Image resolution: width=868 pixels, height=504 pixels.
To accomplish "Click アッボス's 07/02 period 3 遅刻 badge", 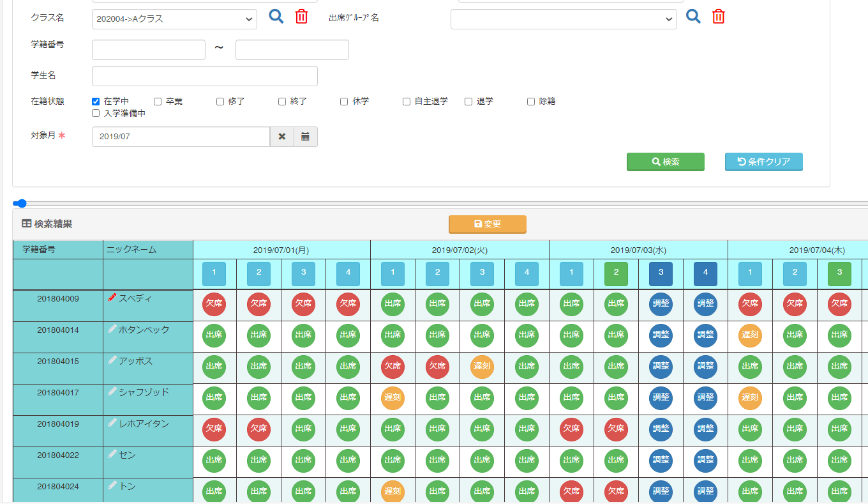I will 483,367.
